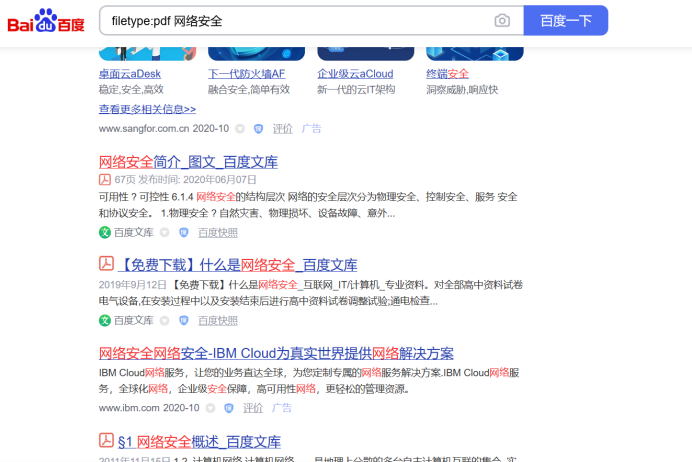Open camera image search icon
The height and width of the screenshot is (462, 692).
click(502, 21)
